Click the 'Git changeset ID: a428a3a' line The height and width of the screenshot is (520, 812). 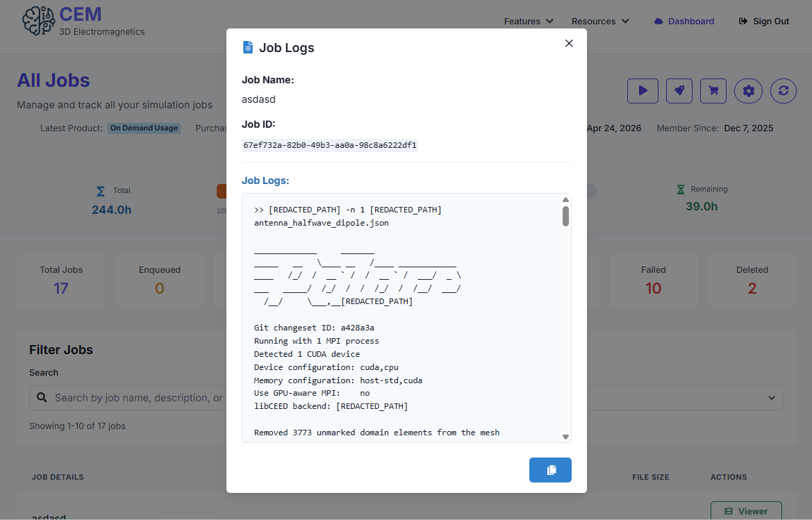click(x=314, y=328)
